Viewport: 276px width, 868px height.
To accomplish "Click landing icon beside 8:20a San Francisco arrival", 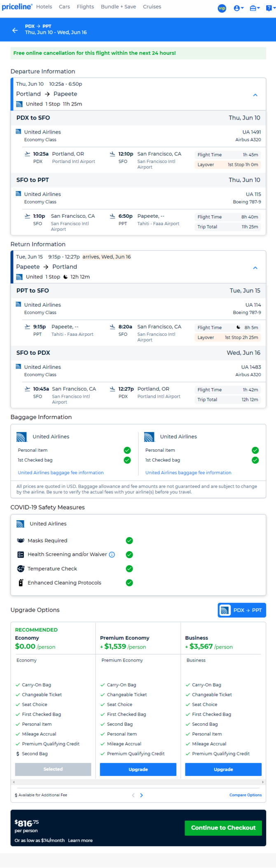I will click(x=112, y=327).
